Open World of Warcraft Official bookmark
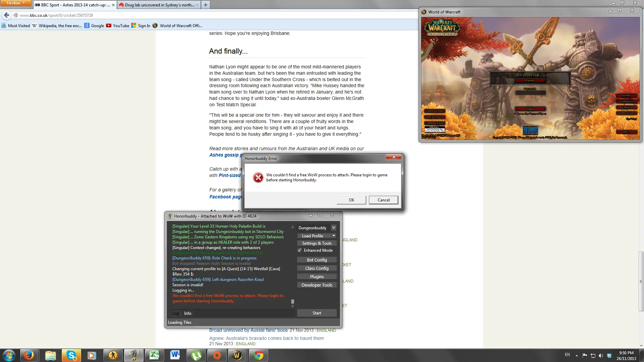The height and width of the screenshot is (362, 644). tap(177, 25)
